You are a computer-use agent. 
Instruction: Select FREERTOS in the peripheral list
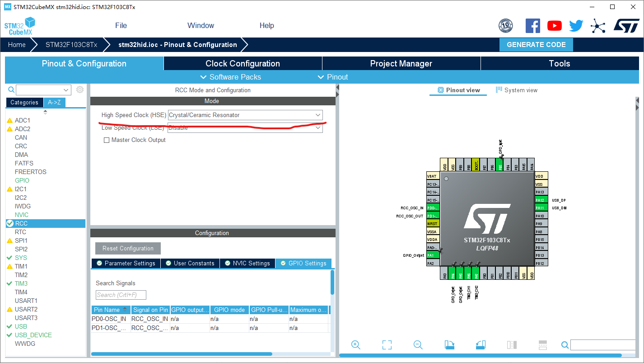click(31, 172)
